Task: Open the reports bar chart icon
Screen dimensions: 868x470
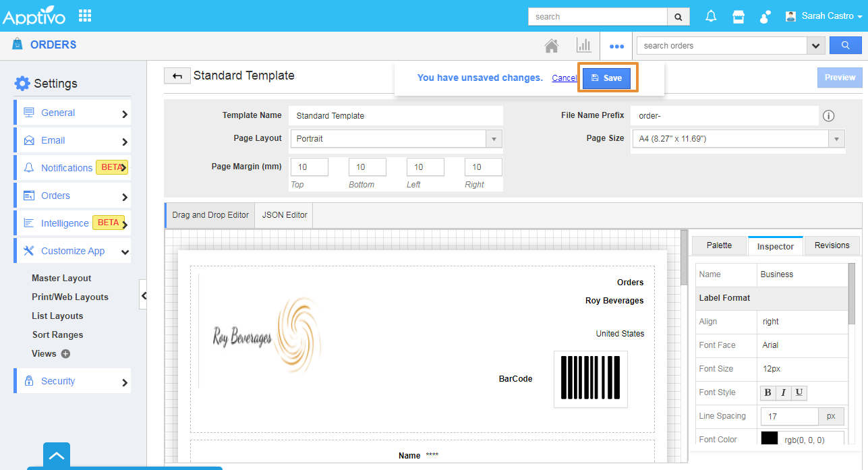Action: [583, 46]
